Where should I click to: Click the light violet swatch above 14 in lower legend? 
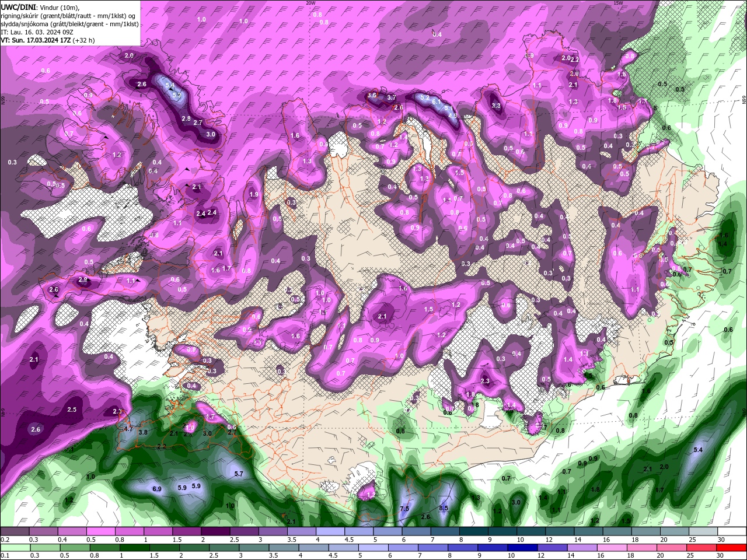581,548
